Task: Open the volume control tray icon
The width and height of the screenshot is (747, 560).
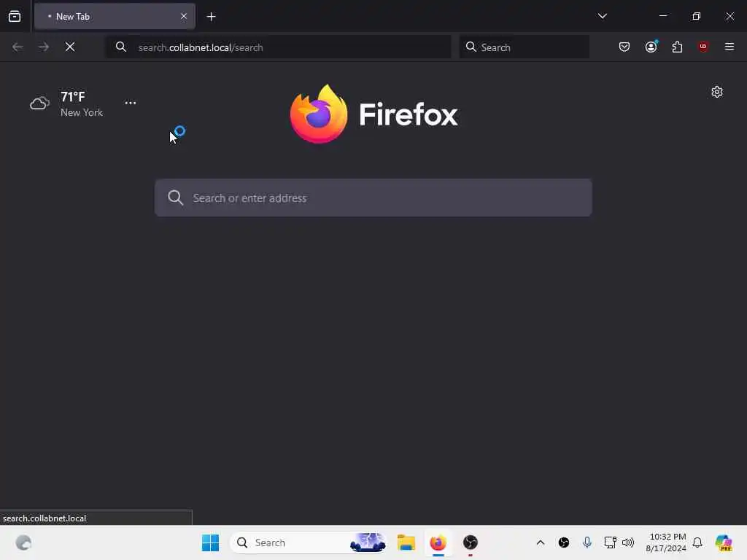Action: (628, 542)
